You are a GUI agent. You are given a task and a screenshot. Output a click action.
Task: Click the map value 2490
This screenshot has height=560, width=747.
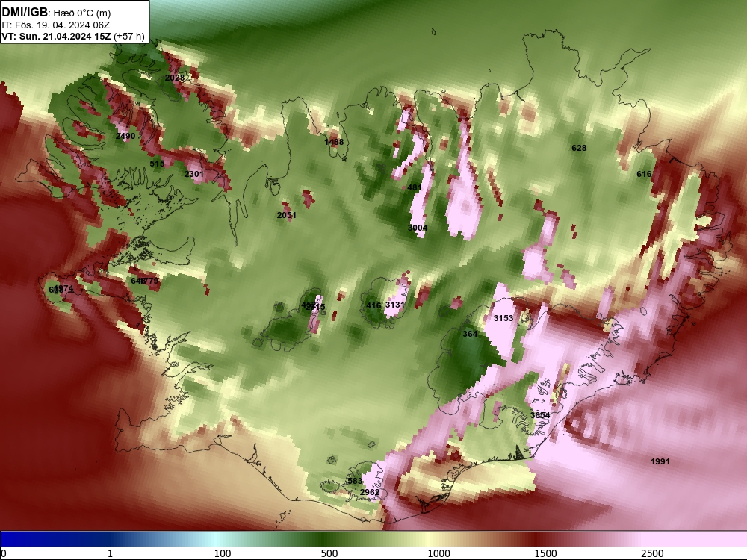[125, 136]
